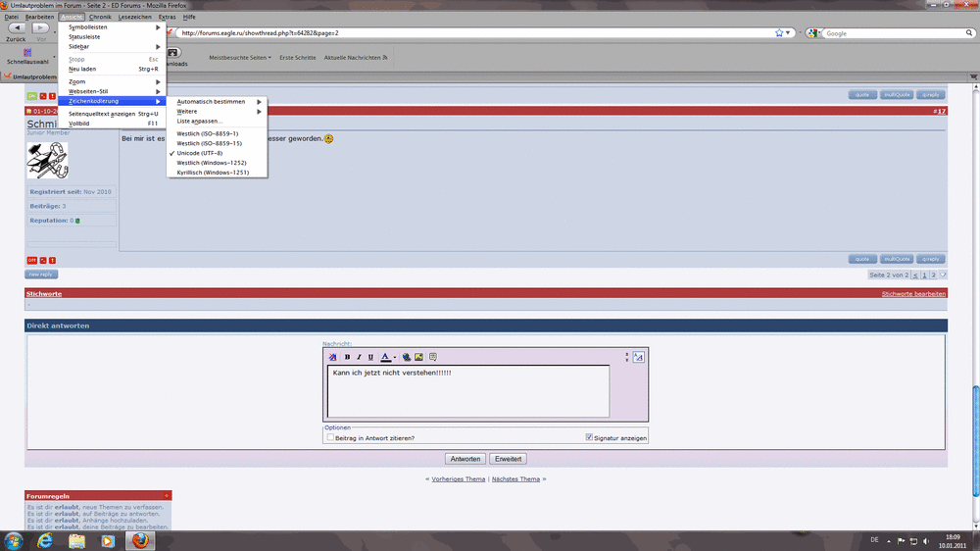The image size is (980, 551).
Task: Open the Lesezeichen menu
Action: [x=135, y=17]
